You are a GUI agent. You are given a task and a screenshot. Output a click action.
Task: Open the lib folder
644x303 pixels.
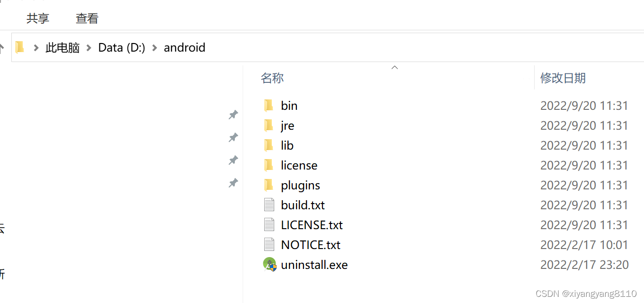(x=286, y=145)
